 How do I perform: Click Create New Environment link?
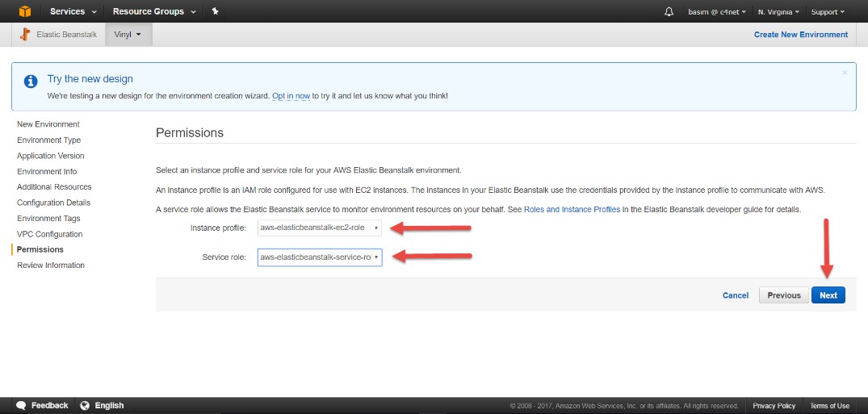pos(800,35)
